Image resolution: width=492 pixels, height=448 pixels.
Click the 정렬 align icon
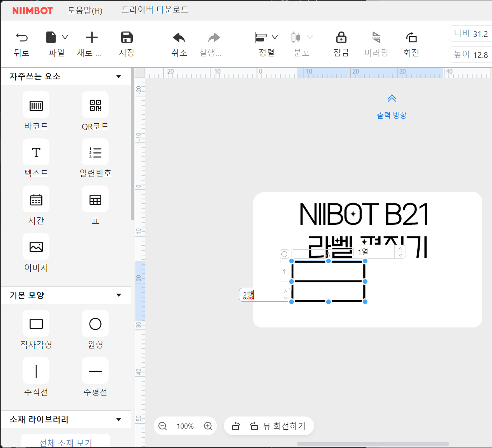pyautogui.click(x=260, y=38)
